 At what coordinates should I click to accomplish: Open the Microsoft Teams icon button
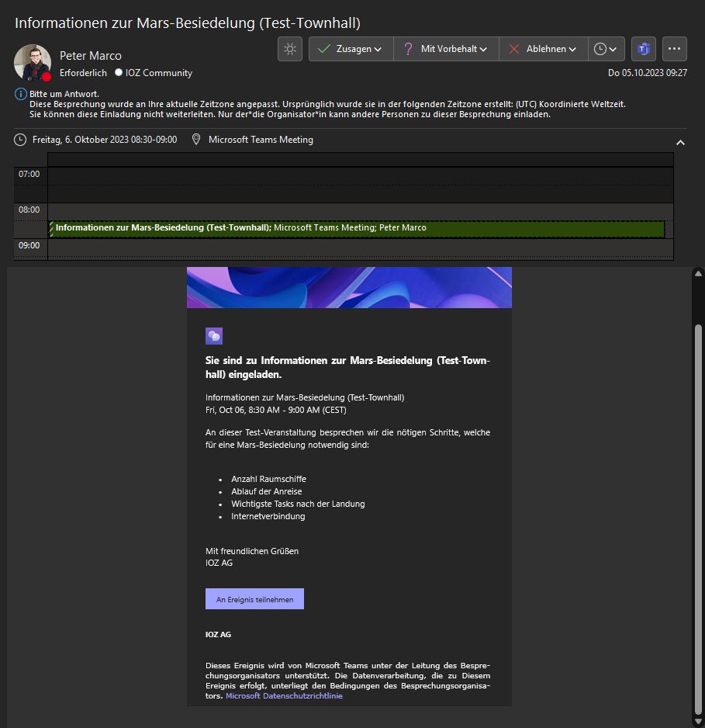(643, 49)
